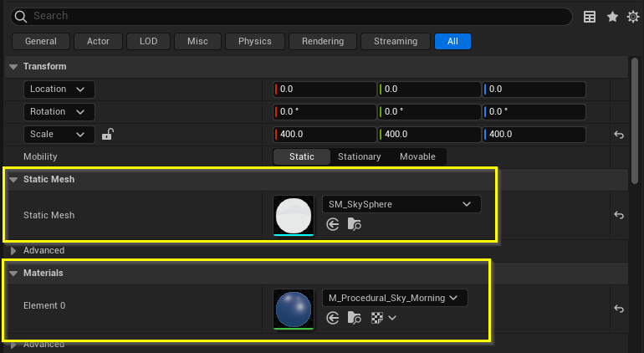Image resolution: width=644 pixels, height=353 pixels.
Task: Select the All category filter
Action: (452, 42)
